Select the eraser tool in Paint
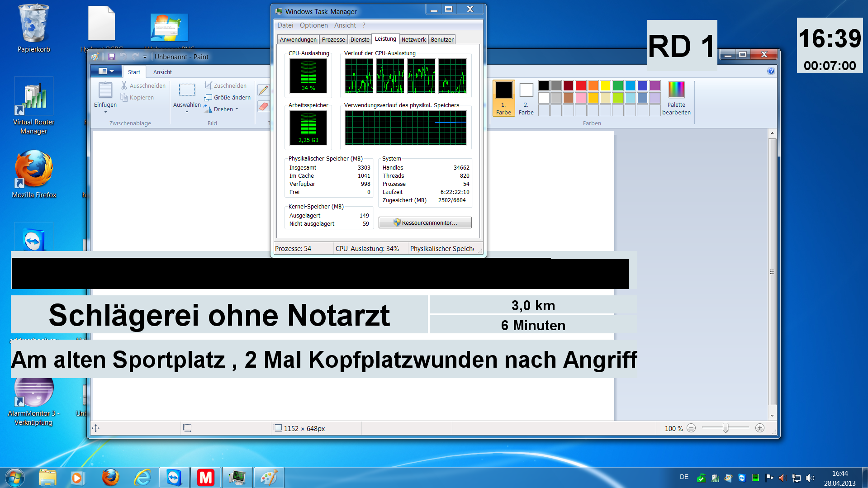Image resolution: width=868 pixels, height=488 pixels. point(263,106)
